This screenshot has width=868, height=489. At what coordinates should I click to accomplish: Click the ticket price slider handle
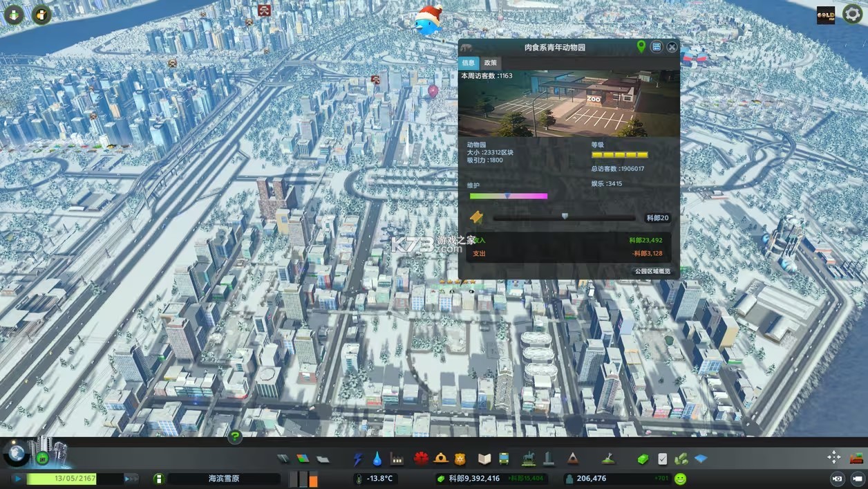(565, 216)
